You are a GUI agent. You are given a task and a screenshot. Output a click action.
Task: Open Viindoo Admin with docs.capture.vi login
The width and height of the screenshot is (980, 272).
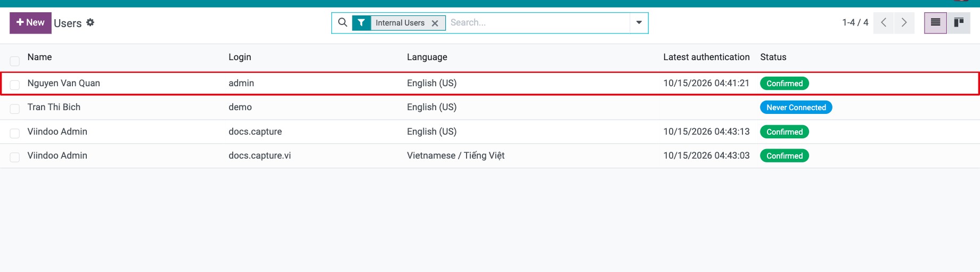tap(58, 155)
